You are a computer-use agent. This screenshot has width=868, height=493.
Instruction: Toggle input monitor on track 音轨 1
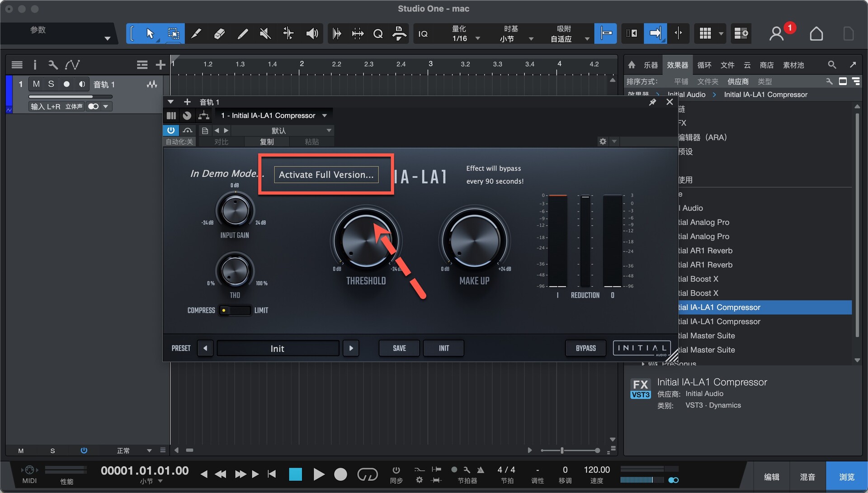[x=82, y=84]
